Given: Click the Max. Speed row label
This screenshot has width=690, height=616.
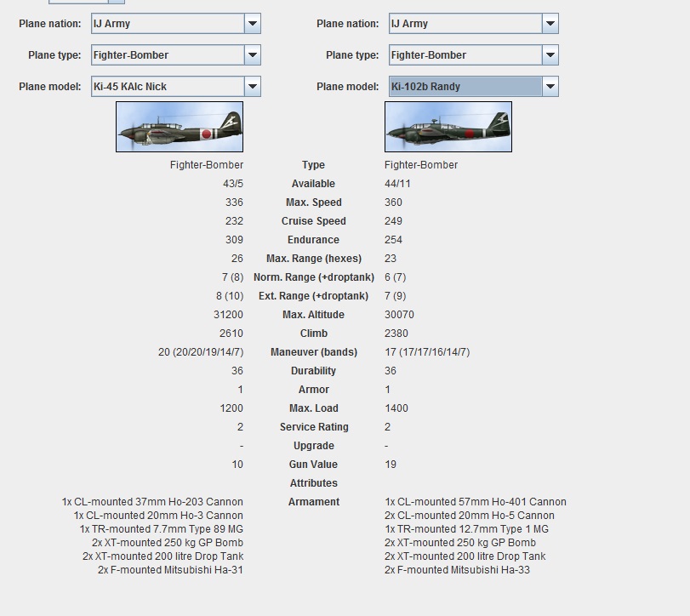Looking at the screenshot, I should click(314, 202).
